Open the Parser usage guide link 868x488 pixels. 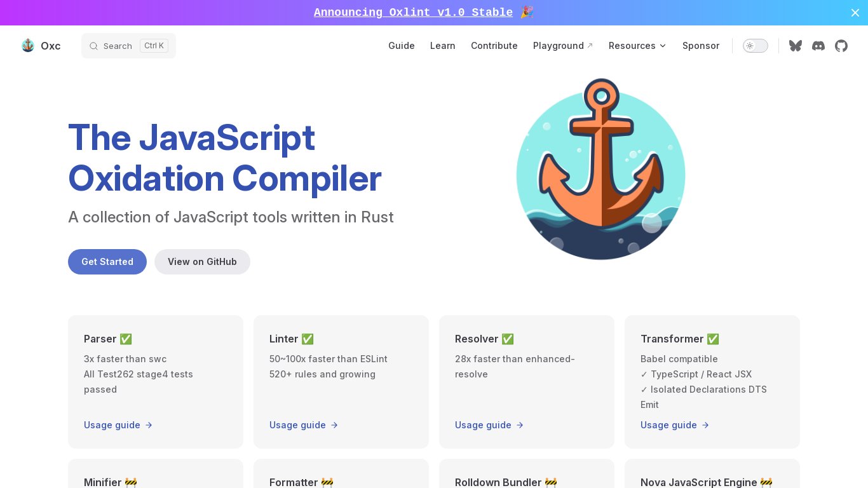[x=118, y=425]
